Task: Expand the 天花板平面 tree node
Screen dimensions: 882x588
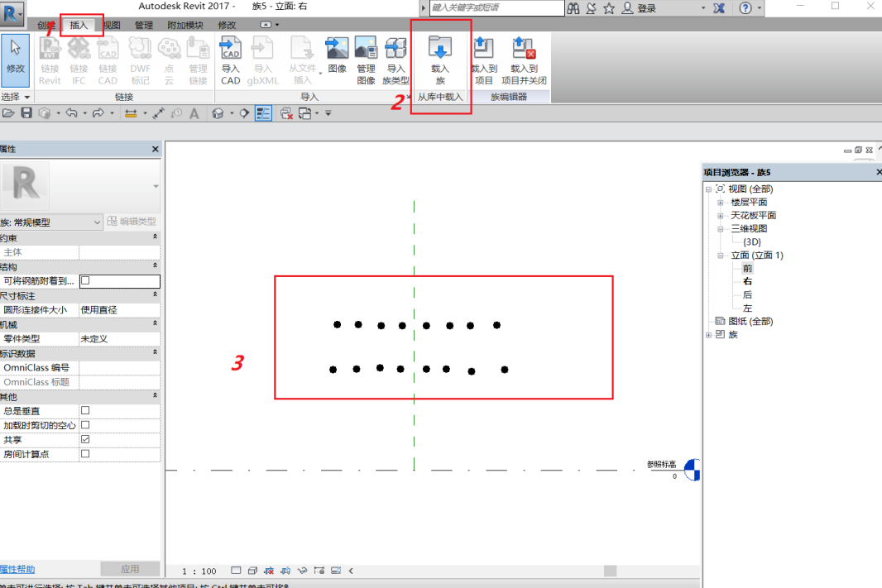Action: click(720, 216)
